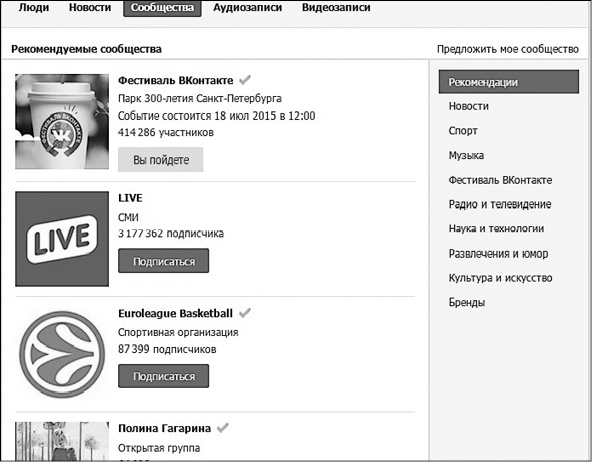Select the Сообщества tab
The width and height of the screenshot is (592, 462).
pos(162,8)
